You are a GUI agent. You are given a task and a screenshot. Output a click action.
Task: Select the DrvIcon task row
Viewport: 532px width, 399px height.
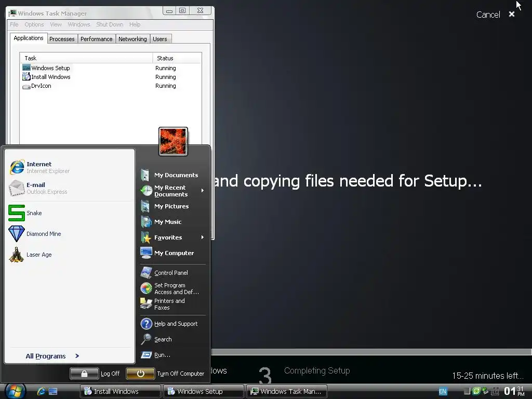111,86
